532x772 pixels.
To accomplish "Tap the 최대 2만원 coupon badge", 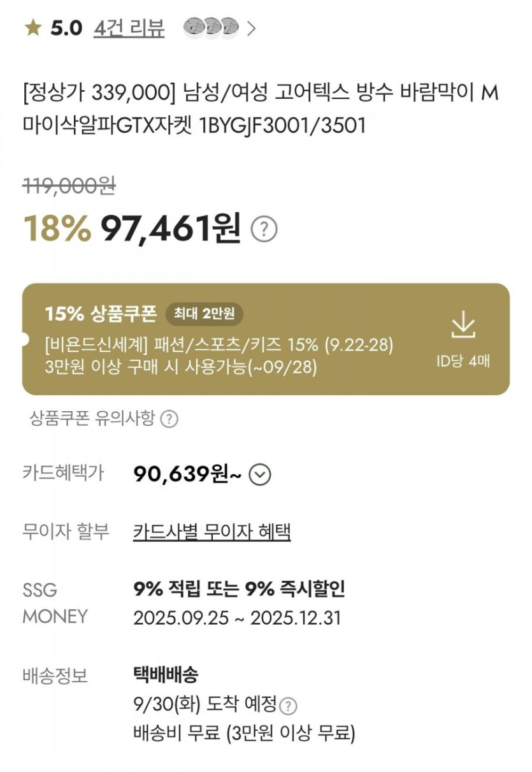I will 204,314.
